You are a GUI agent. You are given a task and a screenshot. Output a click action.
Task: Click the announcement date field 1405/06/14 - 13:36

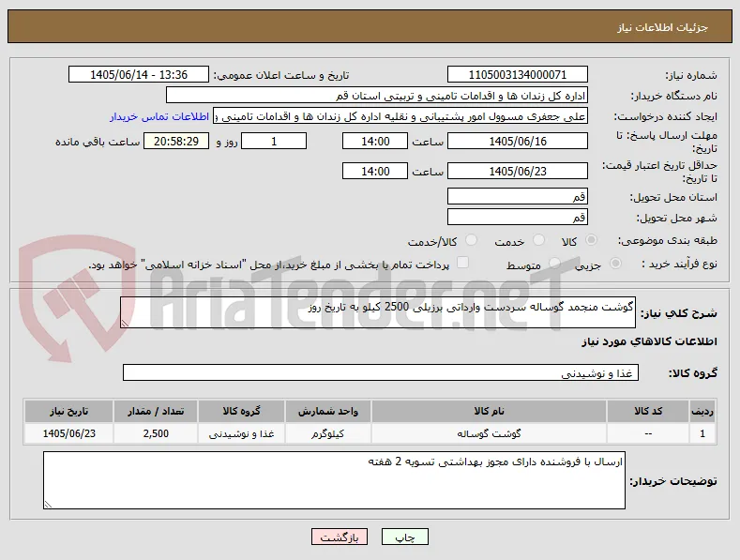(138, 75)
